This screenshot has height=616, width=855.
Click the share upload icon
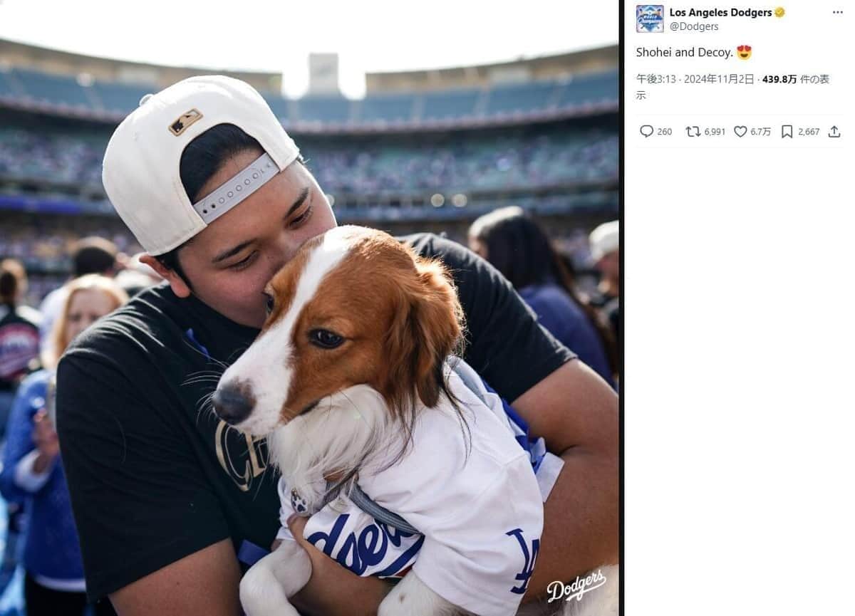tap(834, 132)
